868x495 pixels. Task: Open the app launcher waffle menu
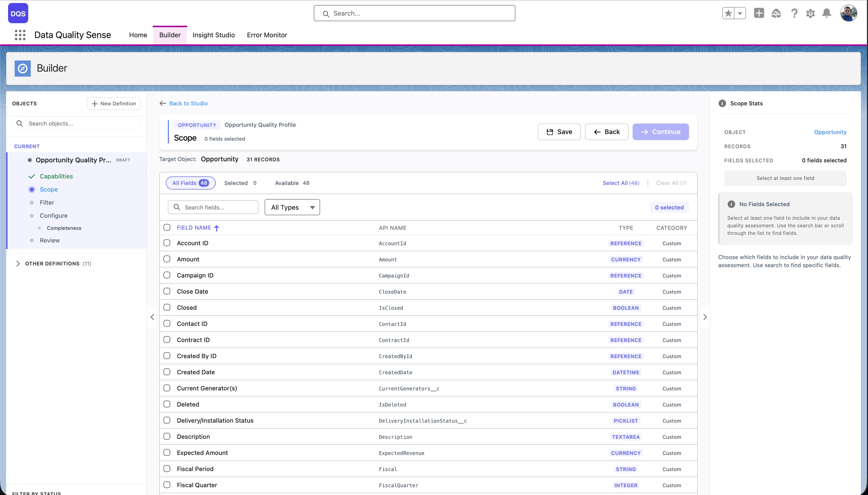point(20,35)
